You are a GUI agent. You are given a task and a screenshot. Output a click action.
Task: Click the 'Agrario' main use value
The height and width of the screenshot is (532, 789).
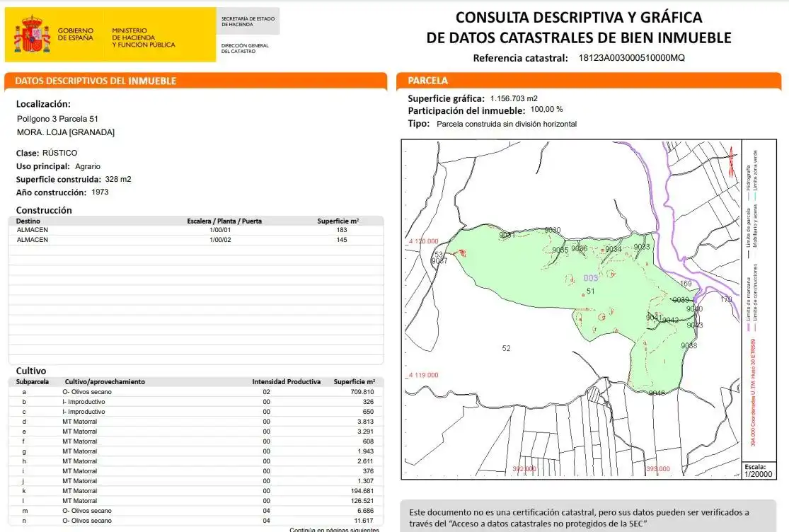pos(88,166)
